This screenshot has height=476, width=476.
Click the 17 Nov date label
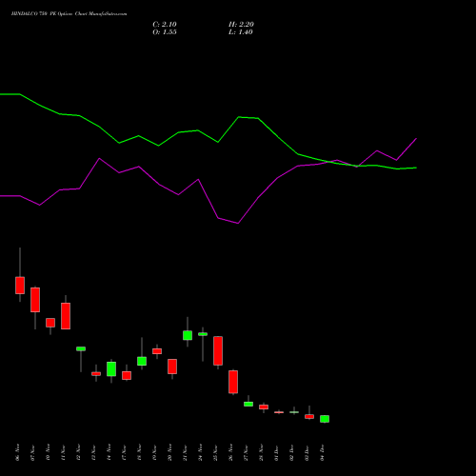coord(124,452)
